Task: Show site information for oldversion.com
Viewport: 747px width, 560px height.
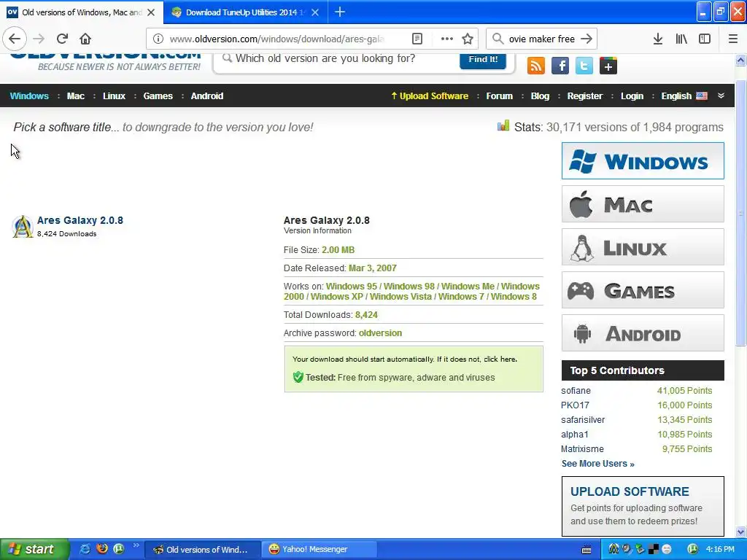Action: coord(158,39)
